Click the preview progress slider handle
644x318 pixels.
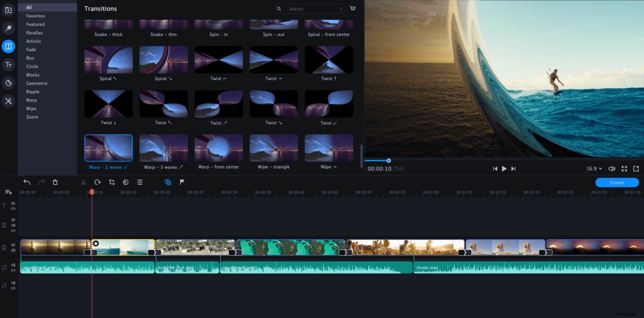pyautogui.click(x=388, y=160)
